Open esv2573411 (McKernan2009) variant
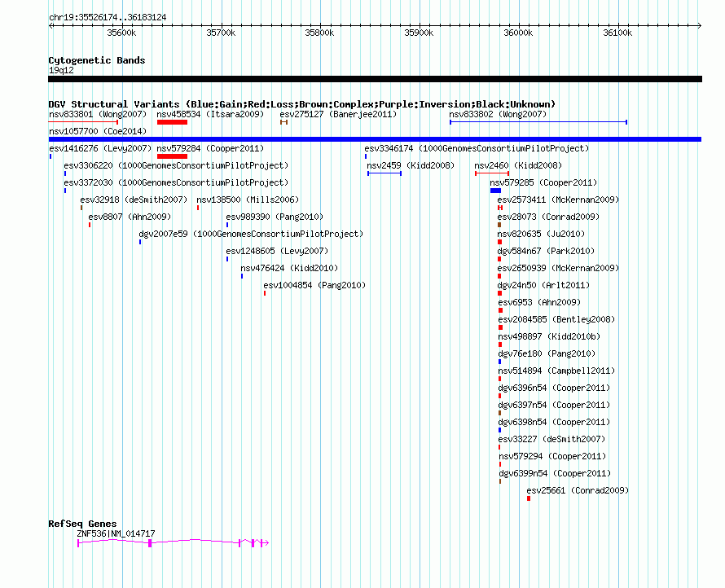 click(558, 200)
